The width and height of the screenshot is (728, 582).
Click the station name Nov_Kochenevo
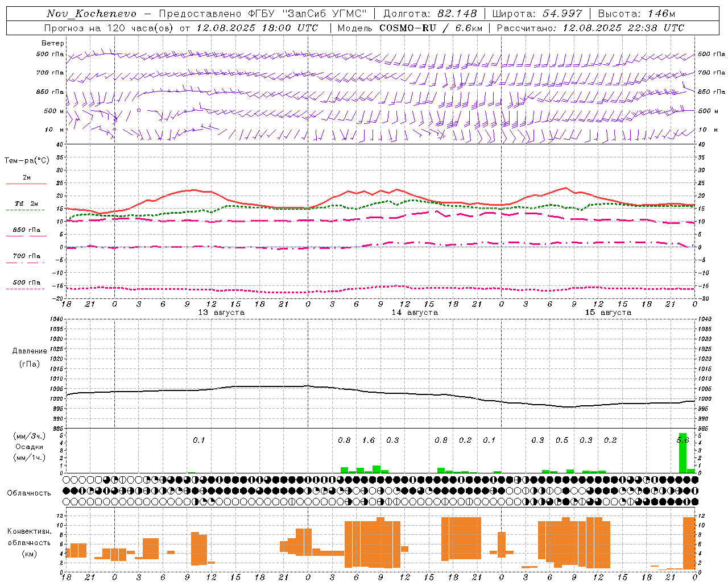91,14
